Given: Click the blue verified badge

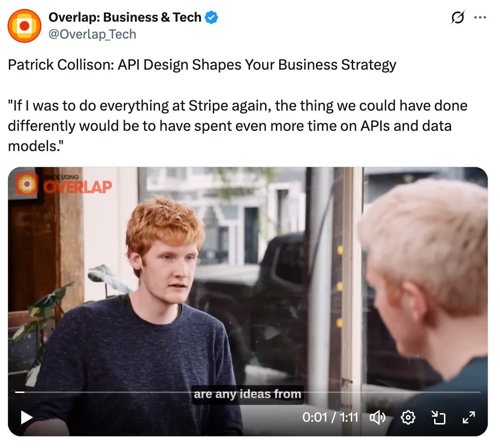Looking at the screenshot, I should click(x=211, y=17).
